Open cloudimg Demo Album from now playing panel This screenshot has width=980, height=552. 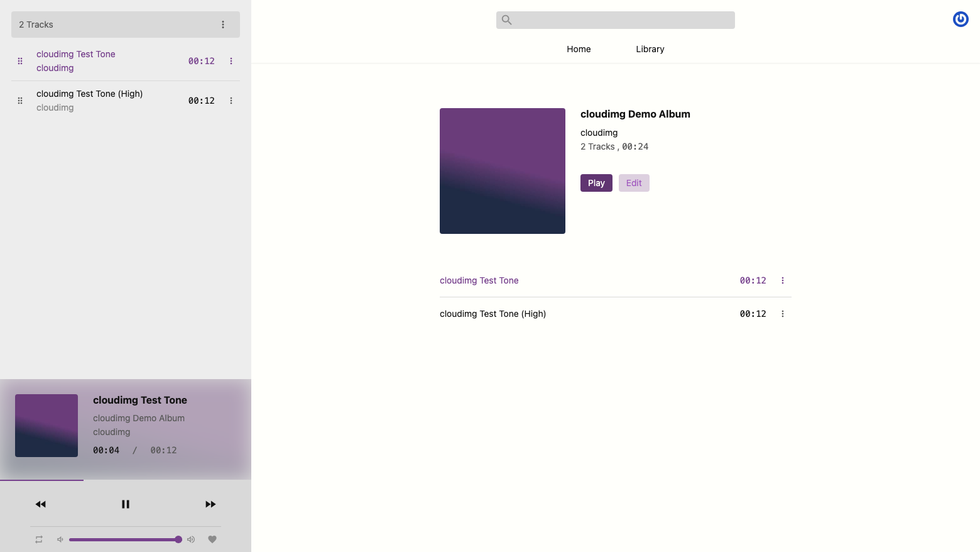point(139,418)
